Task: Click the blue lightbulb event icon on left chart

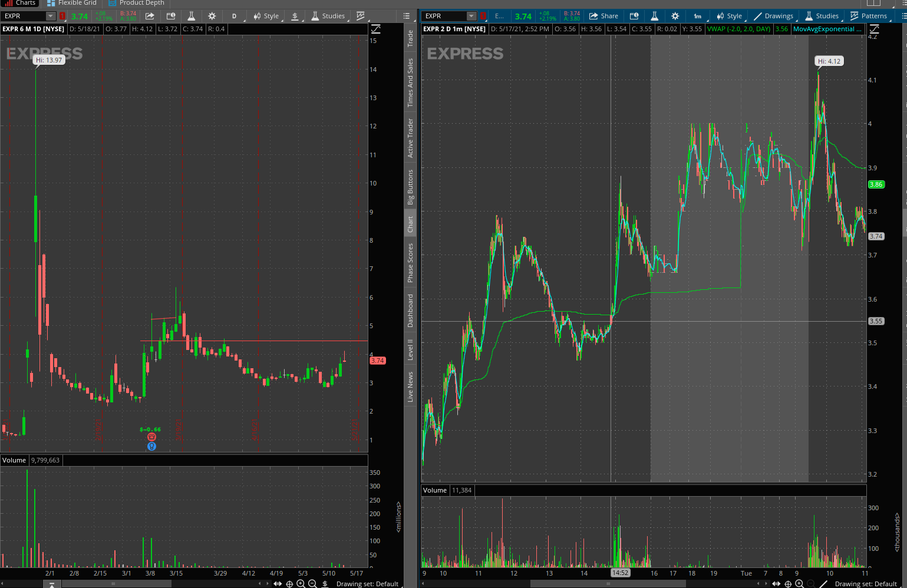Action: pyautogui.click(x=151, y=446)
